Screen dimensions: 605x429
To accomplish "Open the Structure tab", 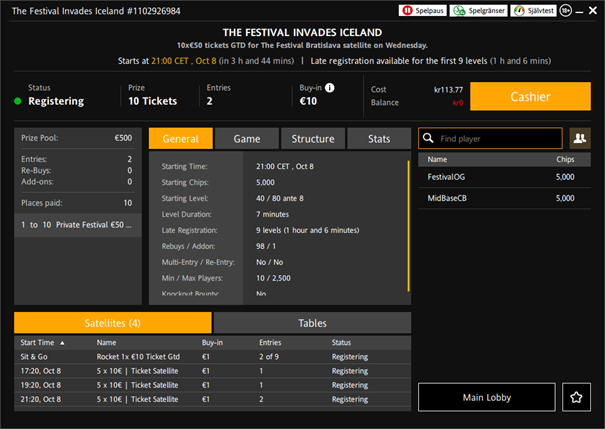I will coord(313,139).
